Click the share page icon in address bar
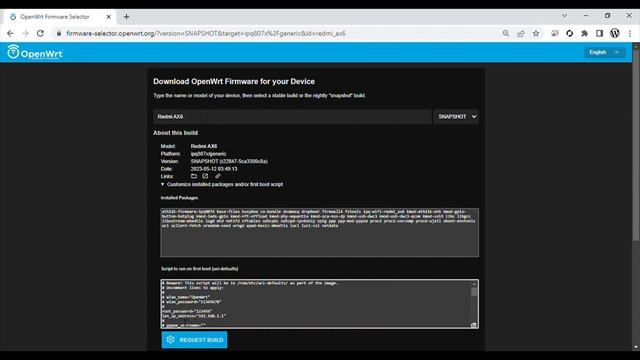 521,33
